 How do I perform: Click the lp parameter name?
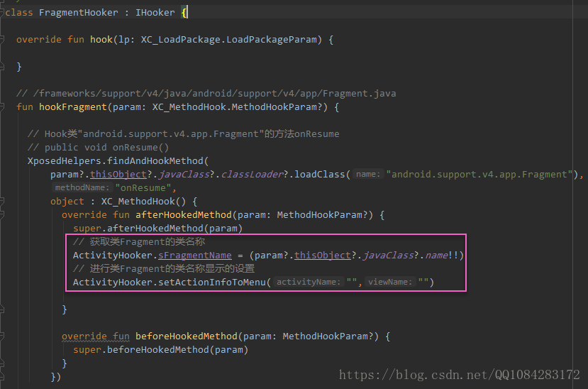(x=124, y=39)
